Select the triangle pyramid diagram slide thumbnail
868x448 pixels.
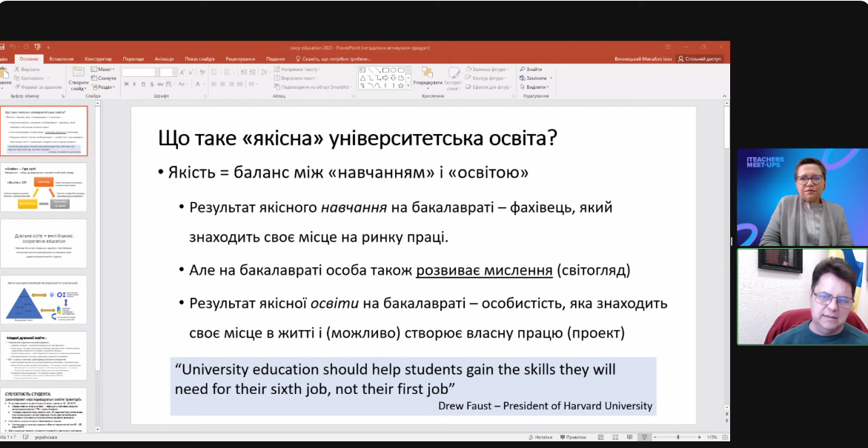pyautogui.click(x=44, y=300)
